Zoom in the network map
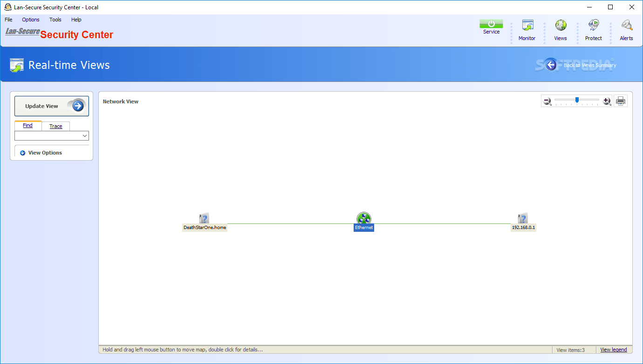 pos(607,101)
